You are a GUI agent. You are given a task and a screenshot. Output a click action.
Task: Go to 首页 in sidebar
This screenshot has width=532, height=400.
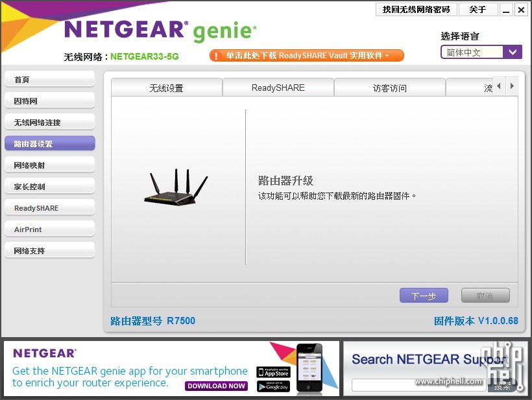[49, 80]
